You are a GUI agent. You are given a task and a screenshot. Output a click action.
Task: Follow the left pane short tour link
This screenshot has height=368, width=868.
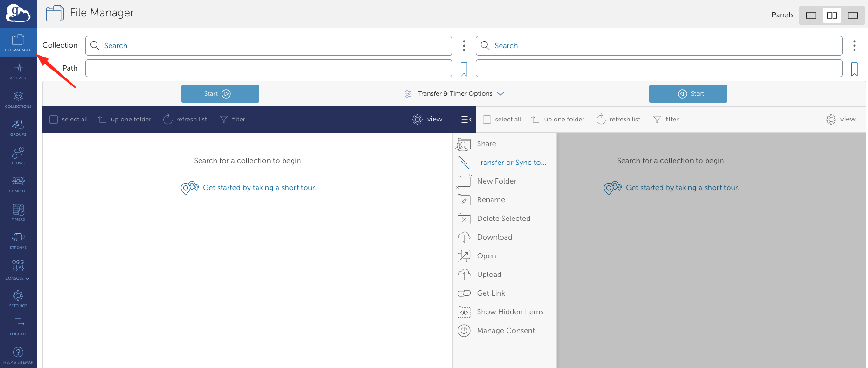click(x=259, y=188)
